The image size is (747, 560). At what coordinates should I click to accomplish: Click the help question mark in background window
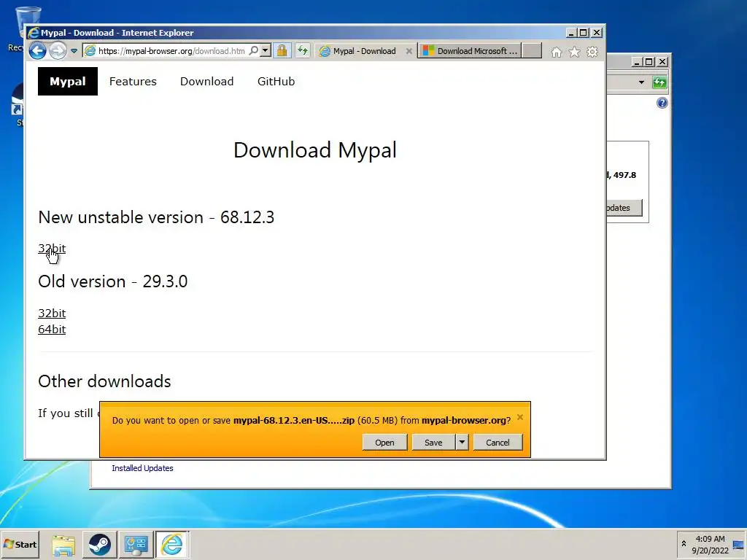pos(662,103)
